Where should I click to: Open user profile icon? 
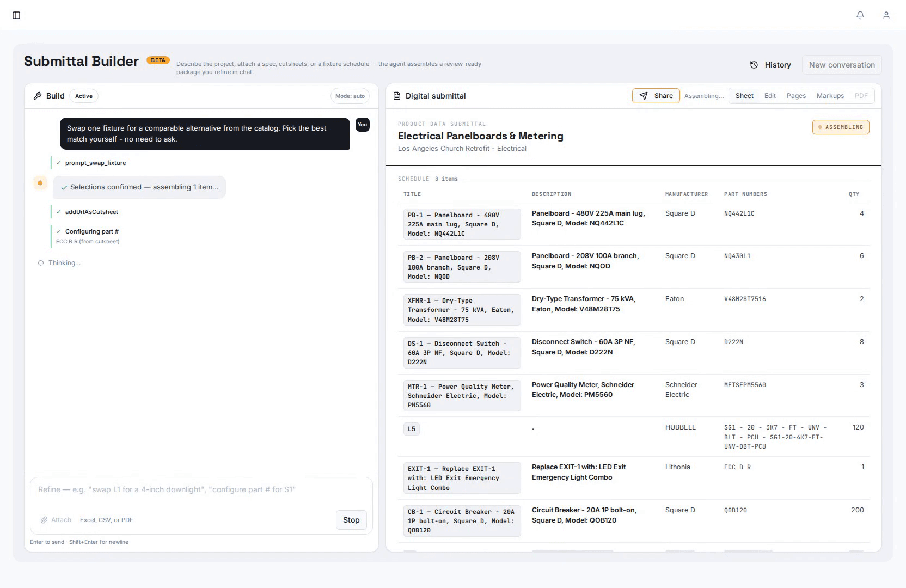(x=886, y=15)
